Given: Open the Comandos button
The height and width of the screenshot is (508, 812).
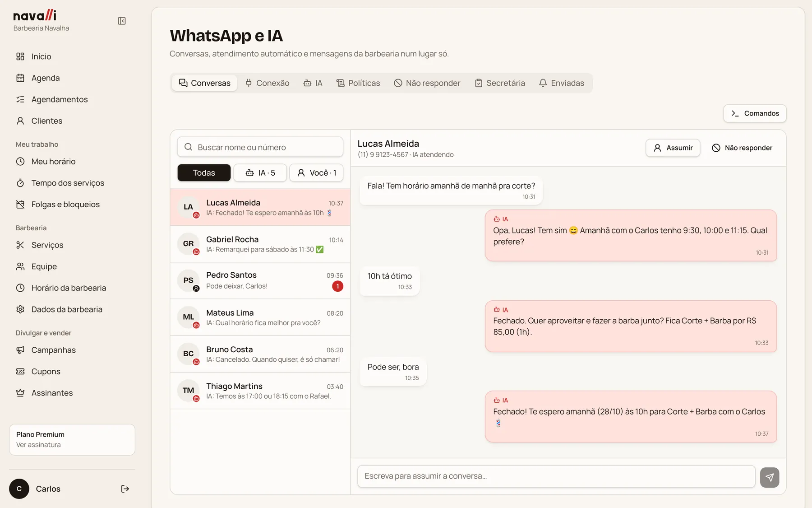Looking at the screenshot, I should pyautogui.click(x=755, y=113).
